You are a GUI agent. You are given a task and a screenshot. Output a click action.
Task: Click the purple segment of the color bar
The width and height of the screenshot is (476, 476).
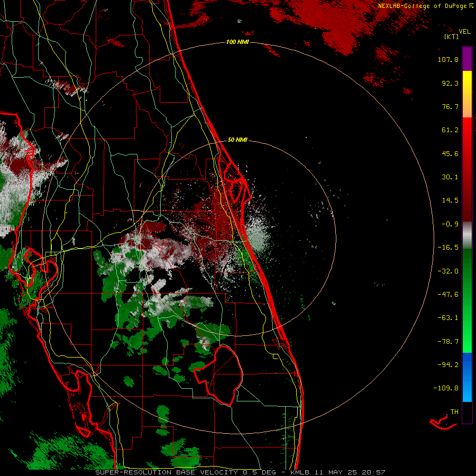tap(467, 59)
